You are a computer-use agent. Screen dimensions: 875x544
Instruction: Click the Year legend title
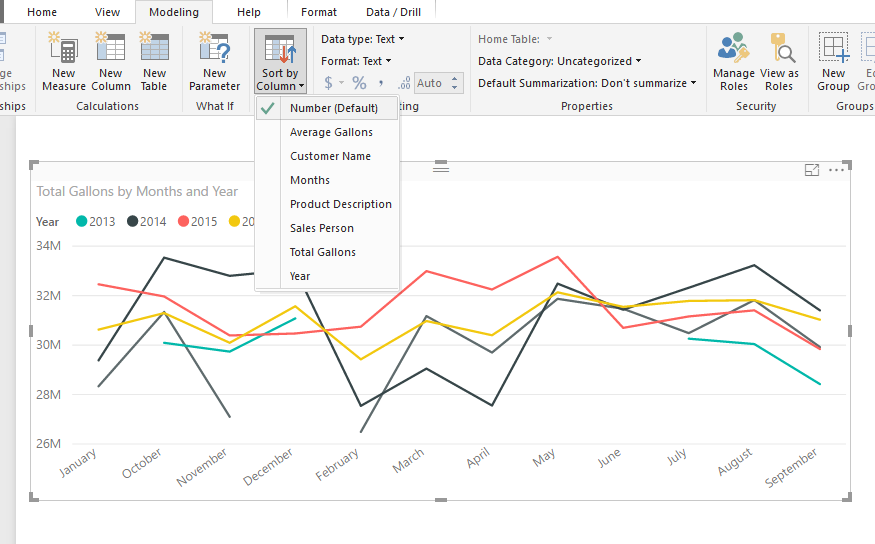47,222
